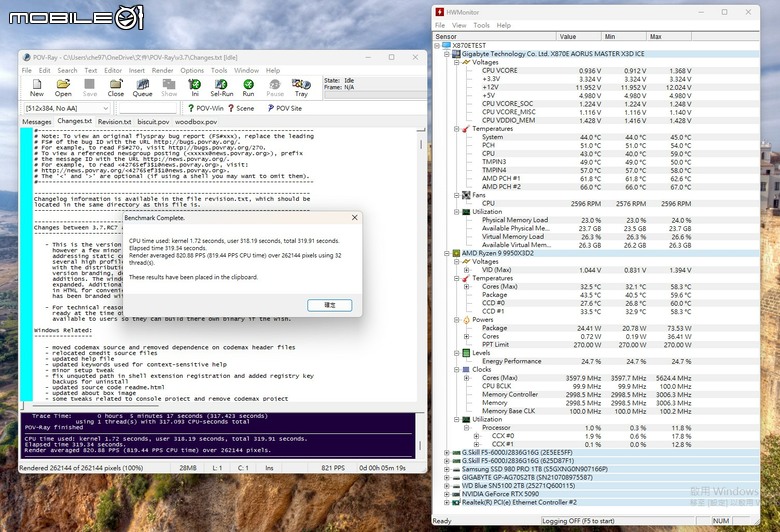Expand the WD Blue SN5100 2TB node

coord(447,486)
